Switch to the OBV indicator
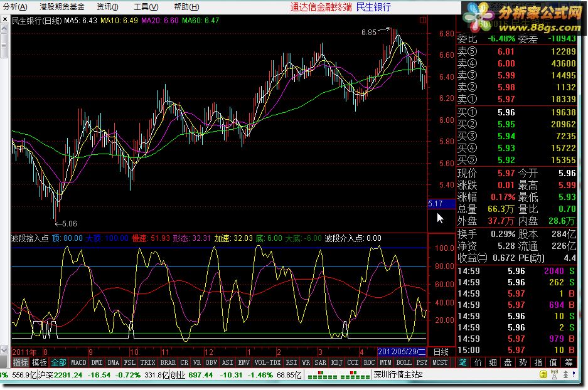Image resolution: width=588 pixels, height=390 pixels. pyautogui.click(x=211, y=362)
